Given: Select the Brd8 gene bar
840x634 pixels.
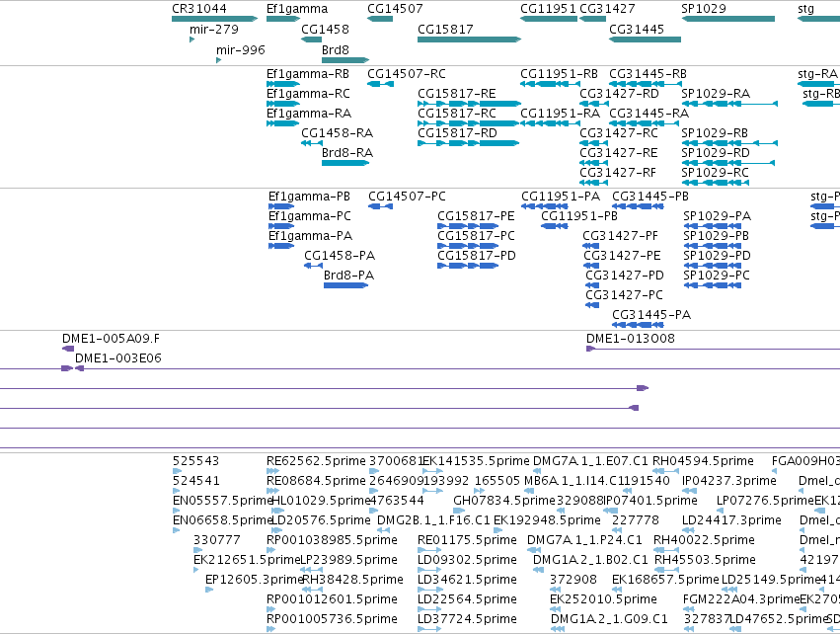Looking at the screenshot, I should click(345, 60).
